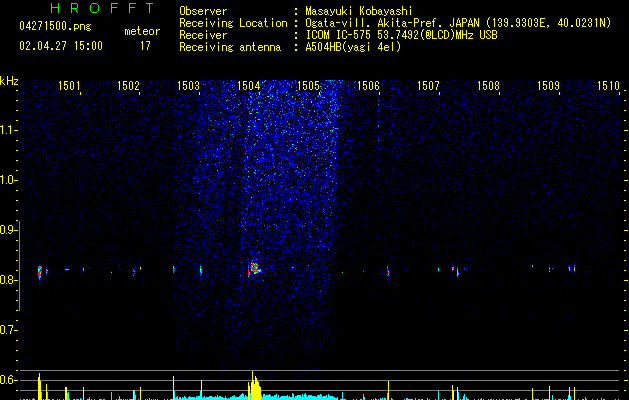629x400 pixels.
Task: Click the meteor label
Action: [x=142, y=31]
